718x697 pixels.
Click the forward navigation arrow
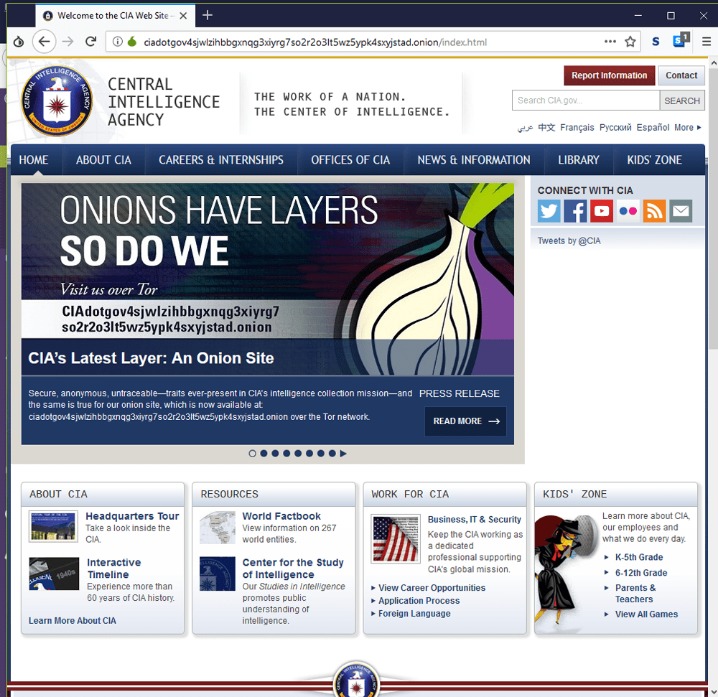point(68,42)
